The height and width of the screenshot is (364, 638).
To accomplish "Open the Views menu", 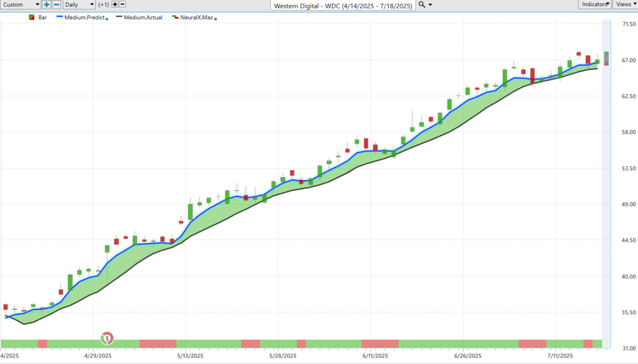I will [625, 4].
